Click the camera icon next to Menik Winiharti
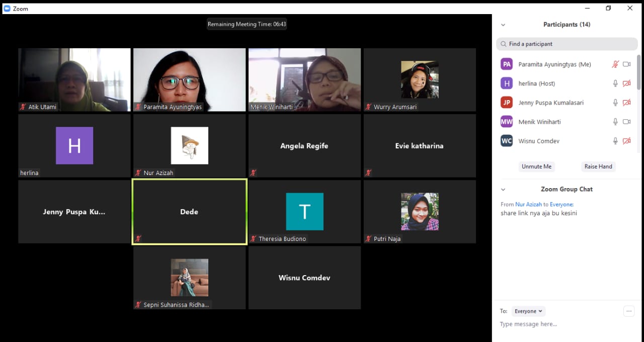This screenshot has width=644, height=342. (x=626, y=122)
